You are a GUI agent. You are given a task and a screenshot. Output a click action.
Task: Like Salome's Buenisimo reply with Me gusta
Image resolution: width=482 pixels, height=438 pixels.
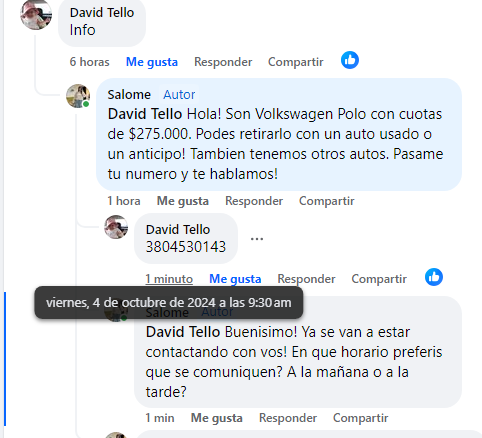[217, 418]
